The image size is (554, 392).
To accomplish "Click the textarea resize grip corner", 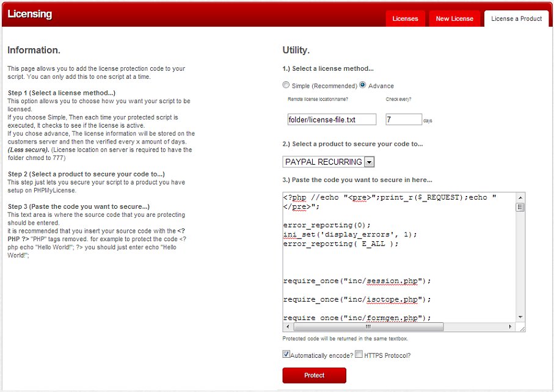I will point(521,328).
